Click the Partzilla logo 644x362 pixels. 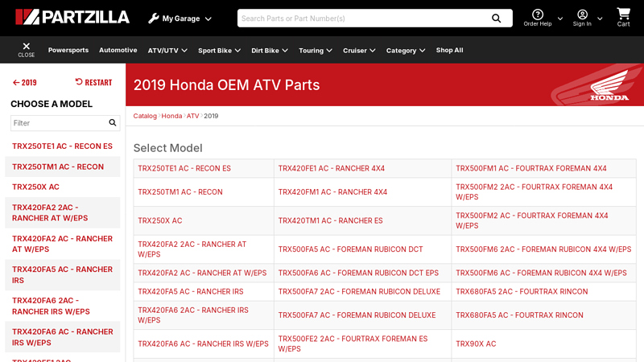[72, 17]
